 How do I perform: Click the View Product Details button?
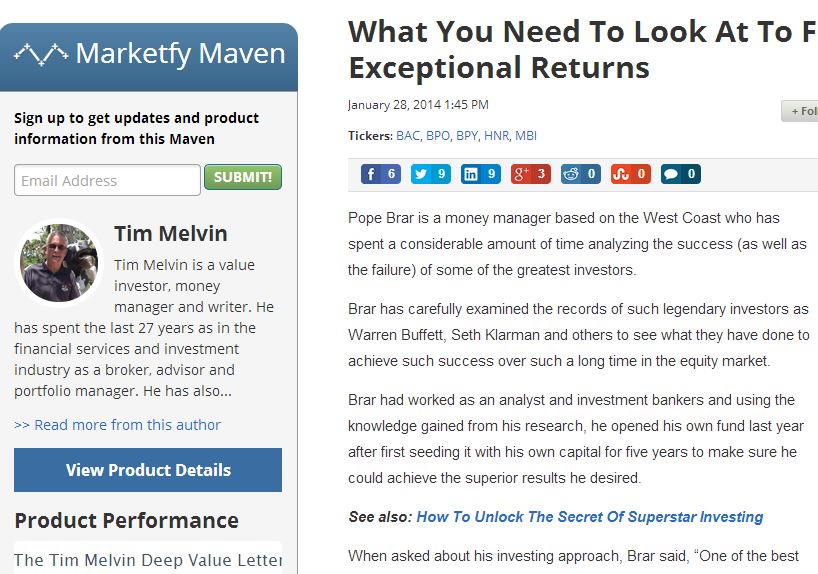tap(148, 470)
